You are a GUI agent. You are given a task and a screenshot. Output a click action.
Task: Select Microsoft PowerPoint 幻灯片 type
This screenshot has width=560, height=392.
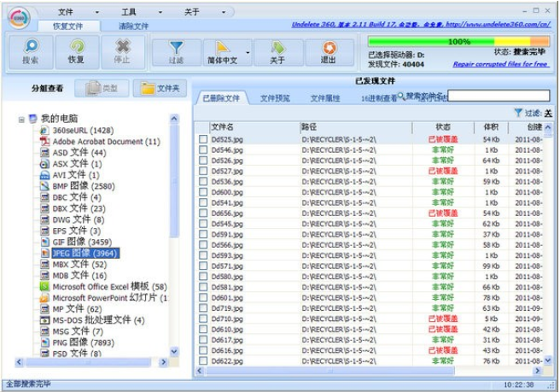pyautogui.click(x=109, y=298)
